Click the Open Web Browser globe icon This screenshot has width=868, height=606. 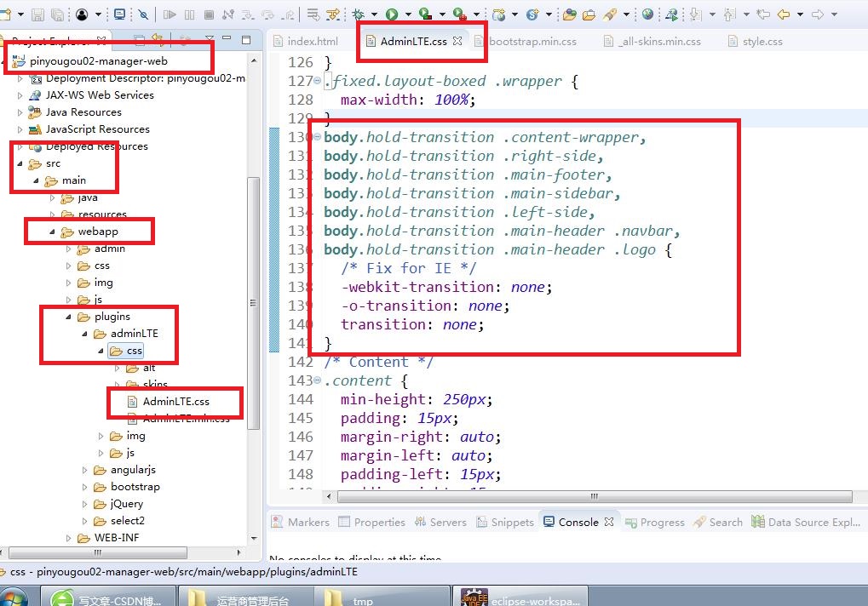[x=647, y=14]
